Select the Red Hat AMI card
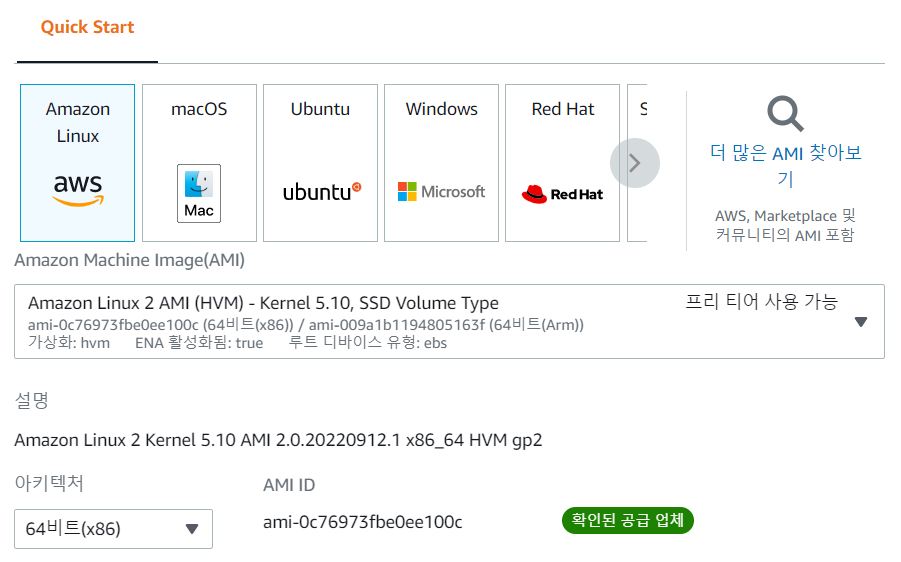 coord(563,163)
